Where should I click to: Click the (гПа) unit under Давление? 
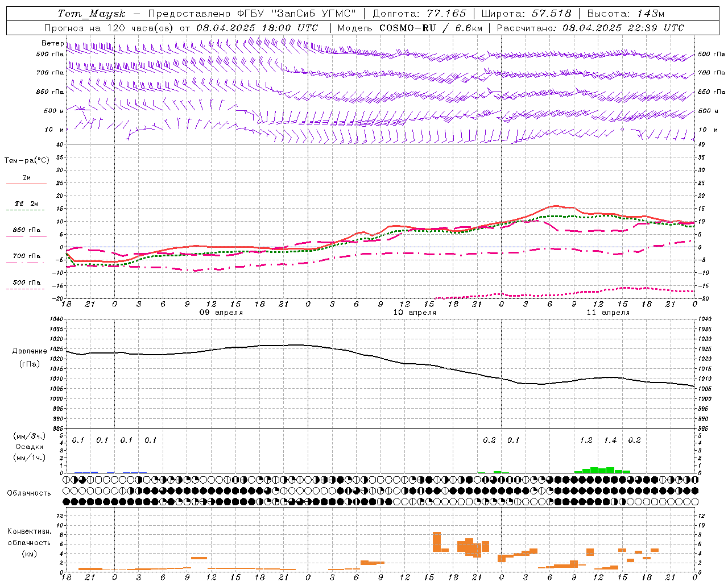click(30, 364)
